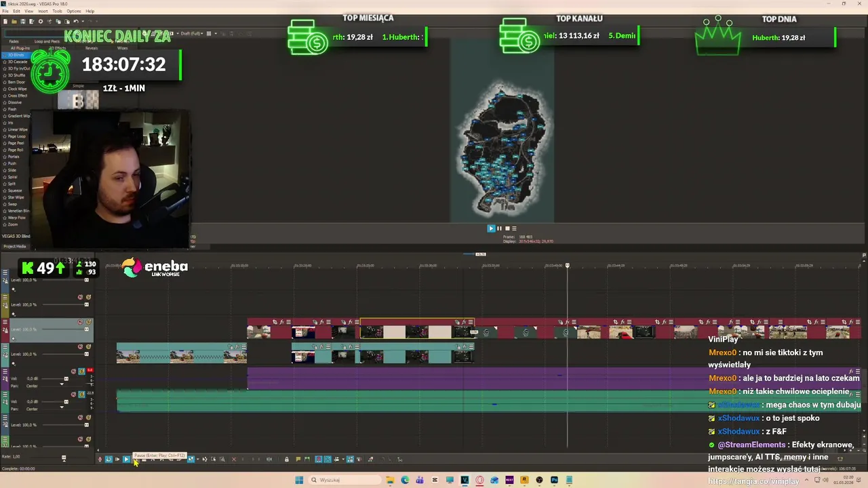The width and height of the screenshot is (868, 488).
Task: Select the 3D Cascade transition
Action: [18, 62]
